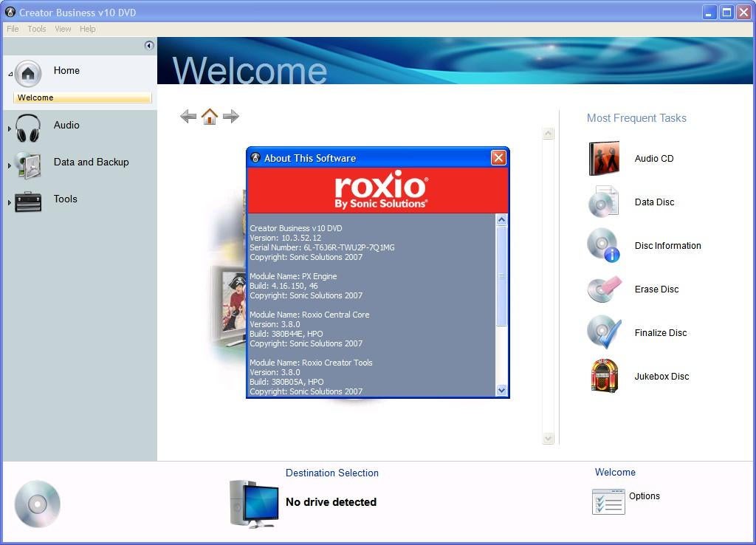Screen dimensions: 756x545
Task: Expand the Audio category
Action: (10, 127)
